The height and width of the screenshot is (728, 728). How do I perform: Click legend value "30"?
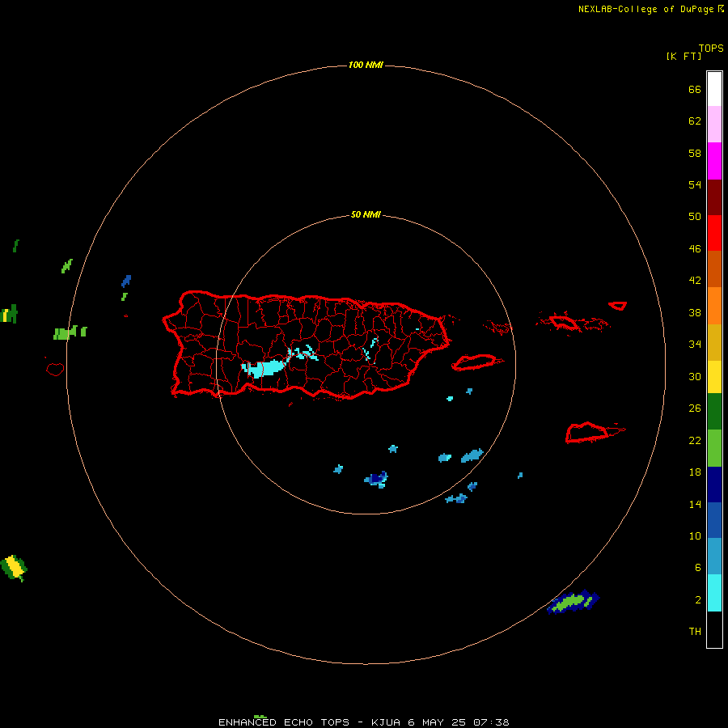click(695, 376)
